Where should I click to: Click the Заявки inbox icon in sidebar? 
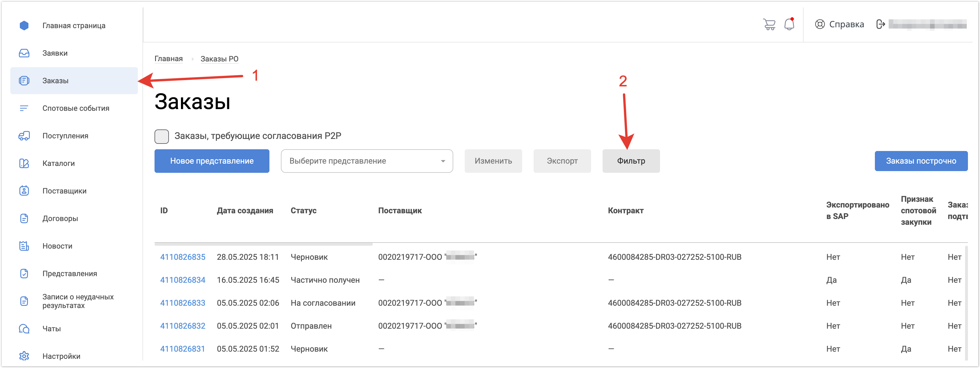point(24,53)
